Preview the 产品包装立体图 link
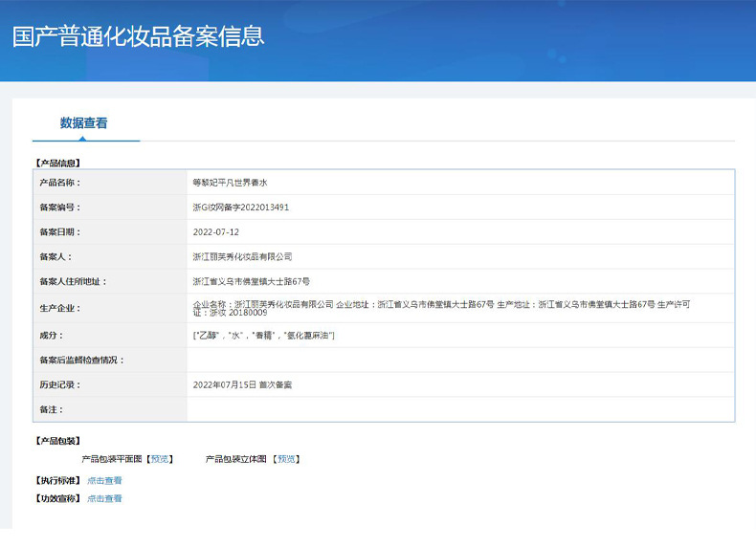 (x=286, y=459)
